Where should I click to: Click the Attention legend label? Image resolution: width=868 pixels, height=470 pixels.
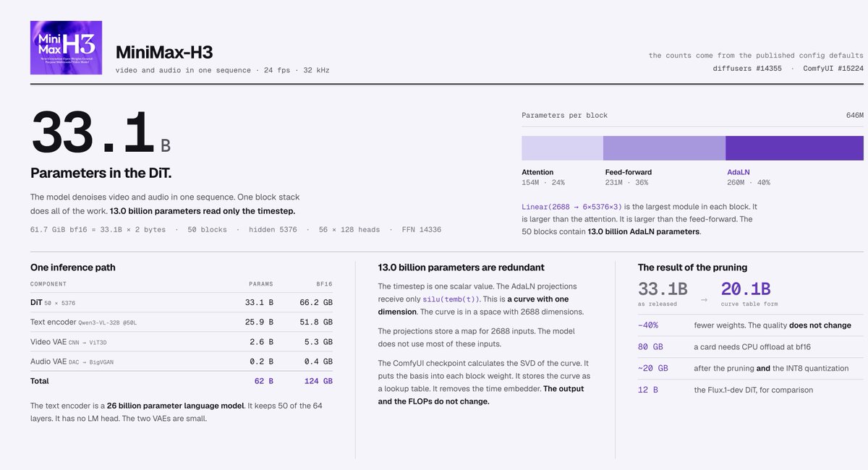tap(537, 172)
